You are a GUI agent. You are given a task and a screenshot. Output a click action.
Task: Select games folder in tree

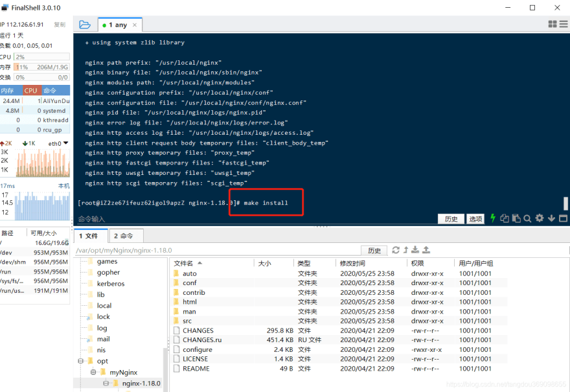click(107, 261)
